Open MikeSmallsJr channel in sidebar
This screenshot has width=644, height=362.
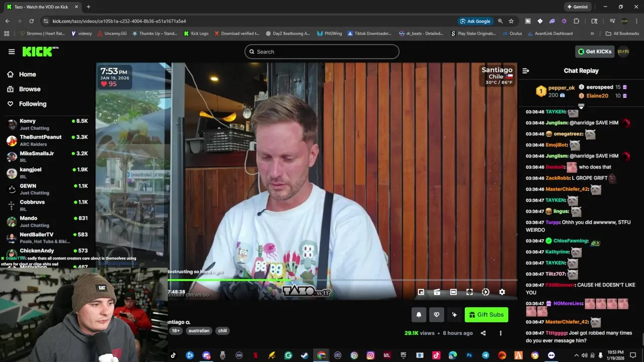(48, 156)
